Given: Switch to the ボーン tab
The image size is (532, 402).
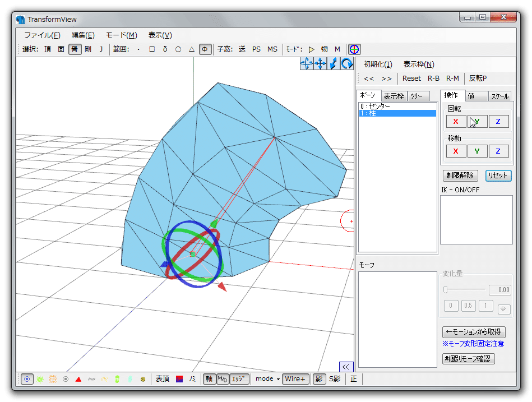Looking at the screenshot, I should coord(368,95).
